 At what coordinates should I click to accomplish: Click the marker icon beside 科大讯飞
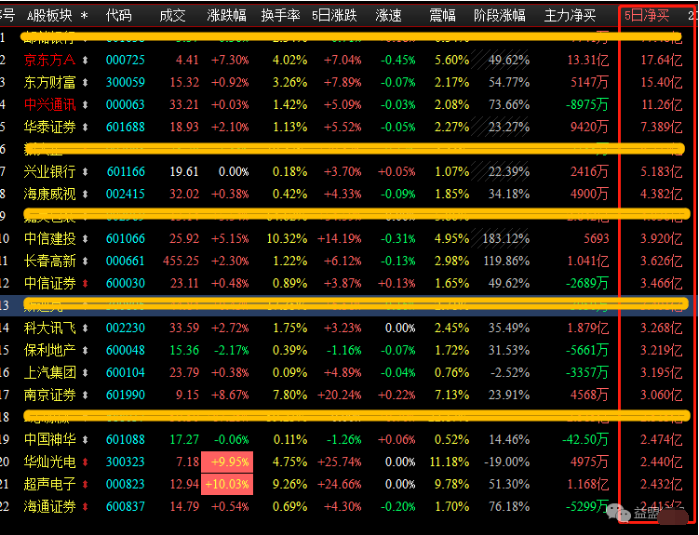(83, 327)
